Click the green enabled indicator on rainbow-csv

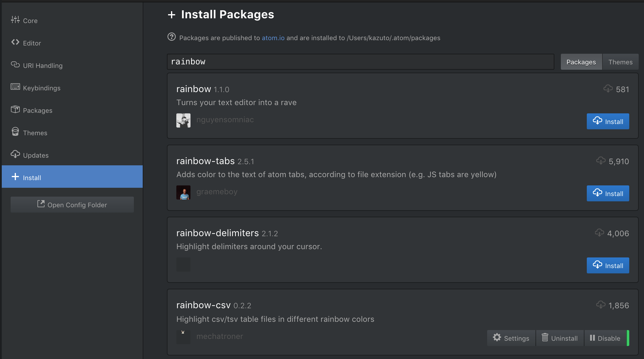[628, 338]
